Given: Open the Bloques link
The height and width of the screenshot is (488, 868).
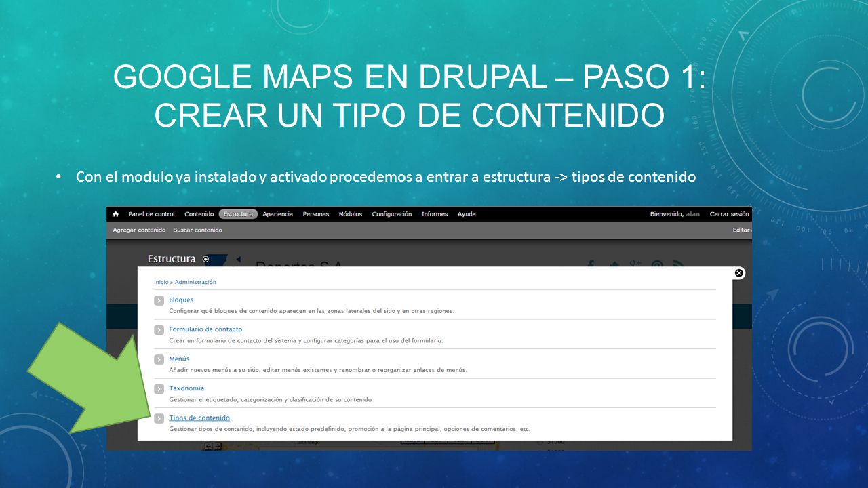Looking at the screenshot, I should pos(181,300).
